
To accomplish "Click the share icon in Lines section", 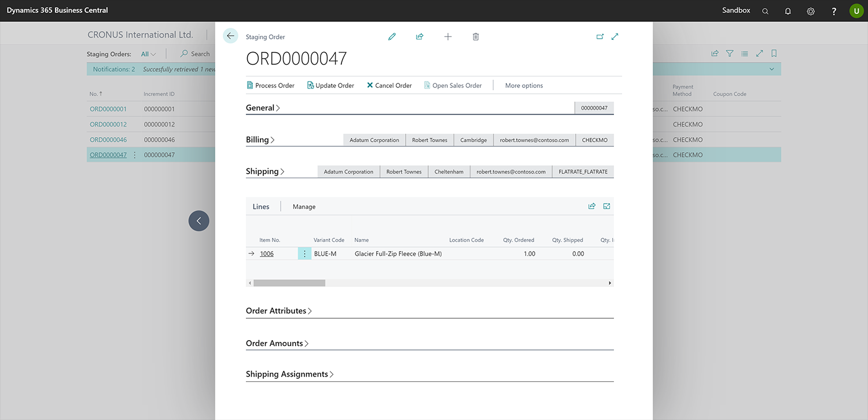I will [x=592, y=206].
